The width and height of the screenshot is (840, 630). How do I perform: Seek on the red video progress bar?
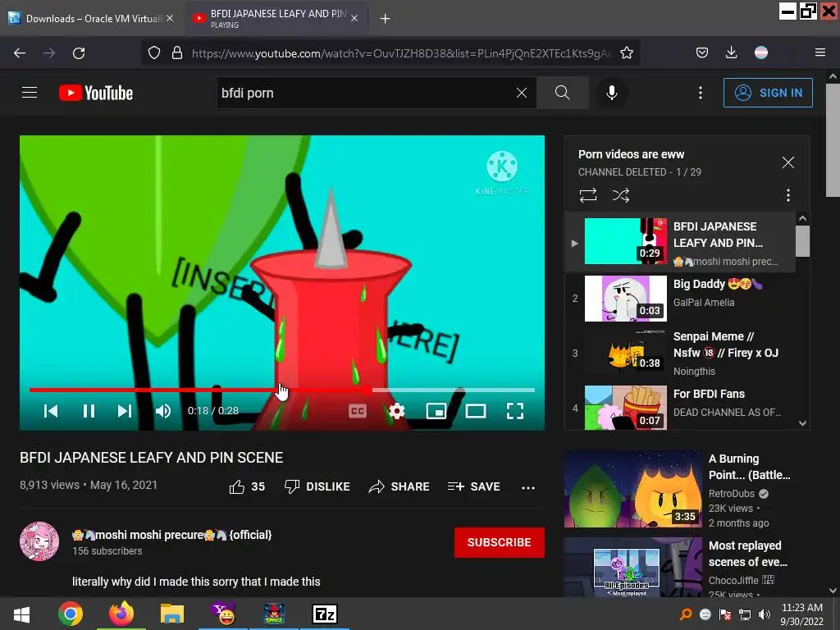[282, 390]
